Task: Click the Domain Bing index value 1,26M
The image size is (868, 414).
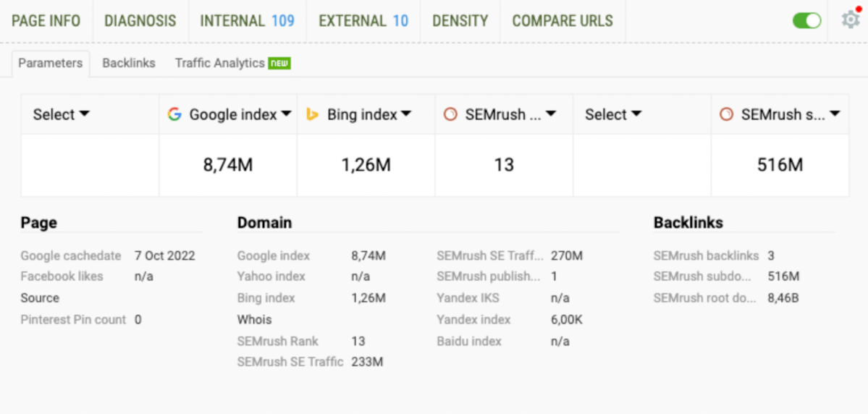Action: pyautogui.click(x=368, y=297)
